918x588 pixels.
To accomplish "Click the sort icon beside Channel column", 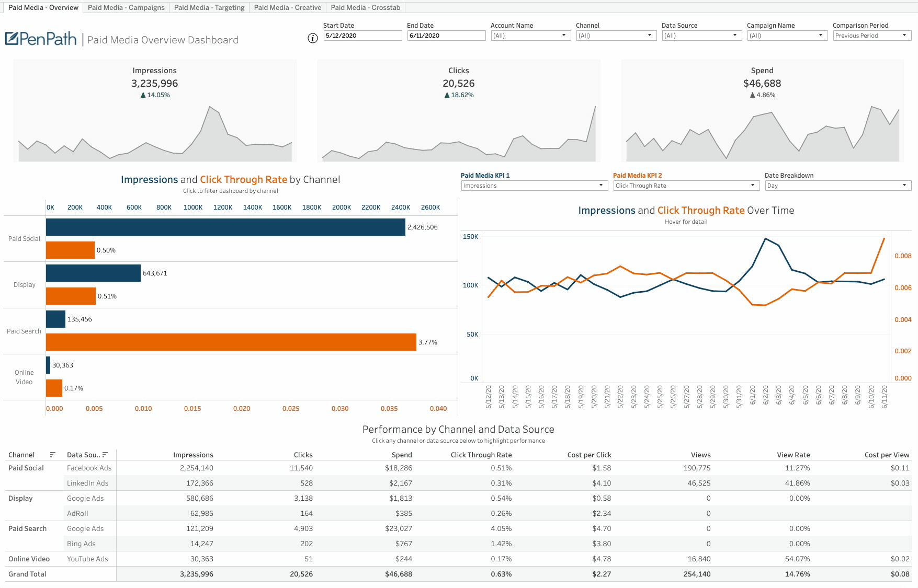I will [52, 455].
